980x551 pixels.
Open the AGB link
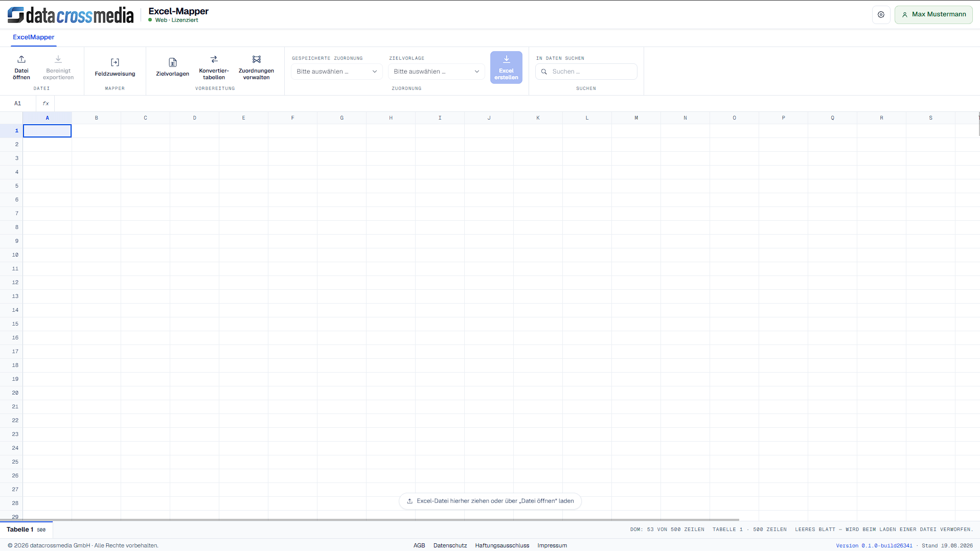pos(419,545)
